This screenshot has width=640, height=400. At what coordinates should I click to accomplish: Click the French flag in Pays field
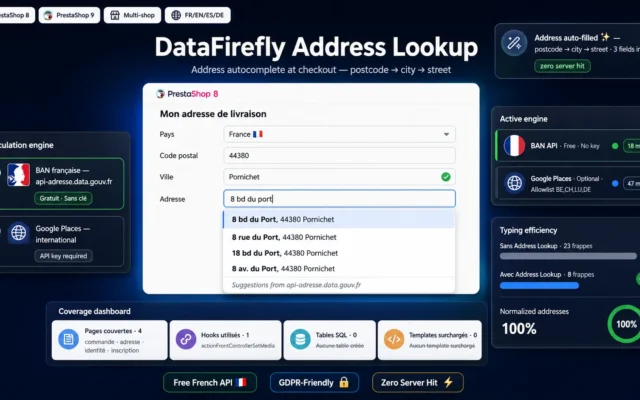(x=258, y=134)
